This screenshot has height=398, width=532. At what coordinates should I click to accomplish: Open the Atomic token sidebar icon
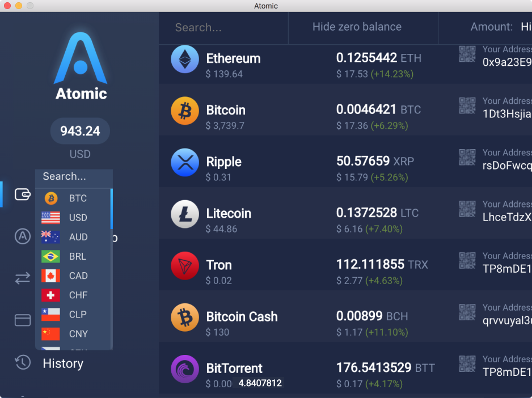tap(23, 236)
